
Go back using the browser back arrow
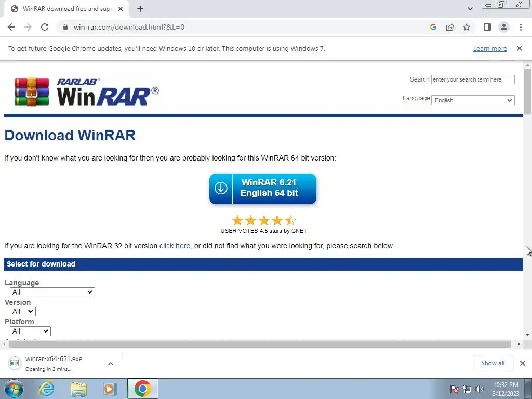(x=11, y=27)
